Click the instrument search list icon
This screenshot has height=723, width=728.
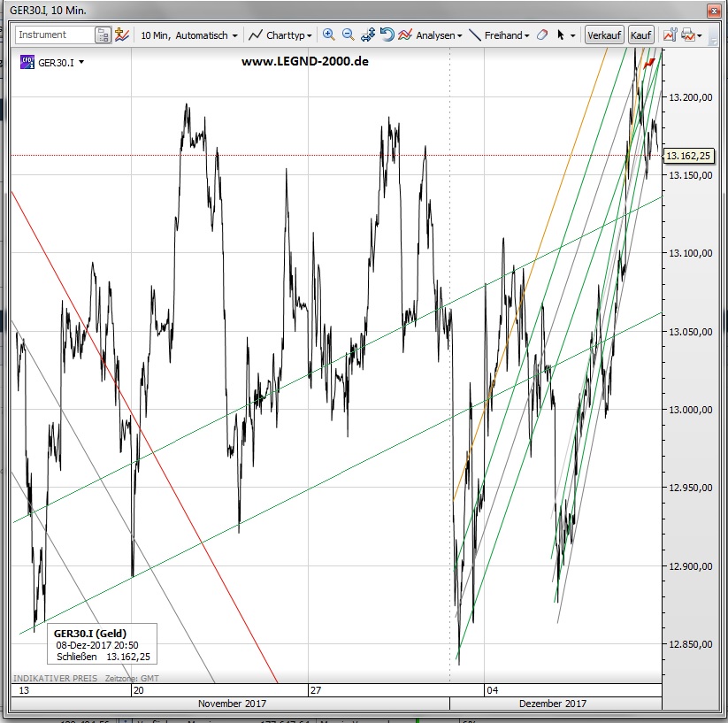click(103, 35)
